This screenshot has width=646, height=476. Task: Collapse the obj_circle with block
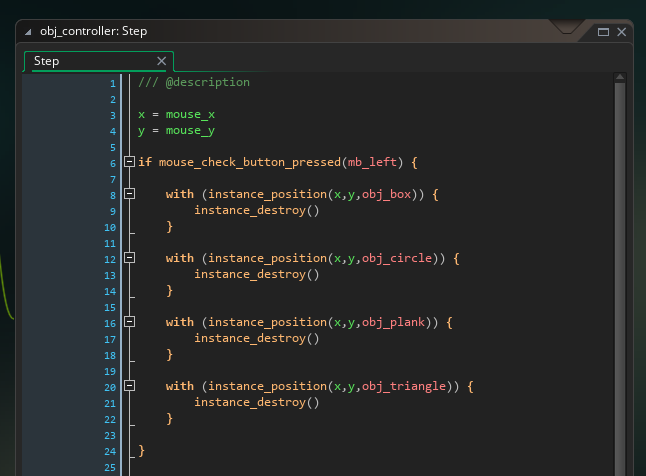129,258
